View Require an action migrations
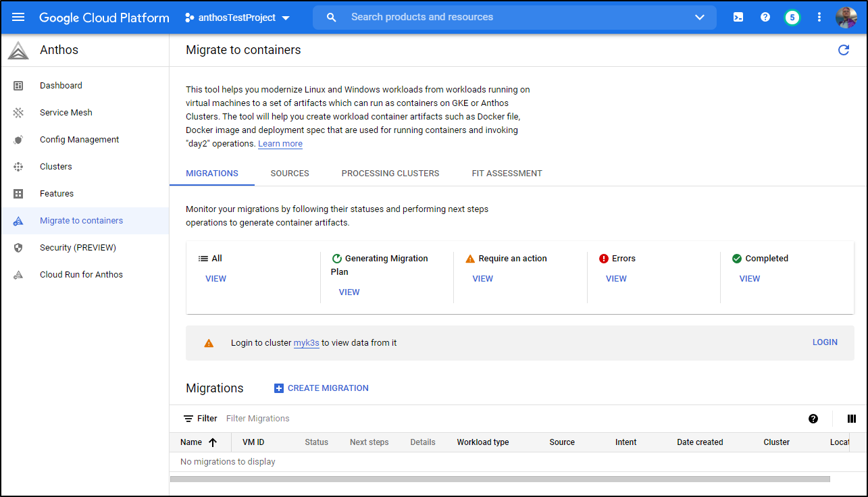Screen dimensions: 868x497 click(x=483, y=279)
